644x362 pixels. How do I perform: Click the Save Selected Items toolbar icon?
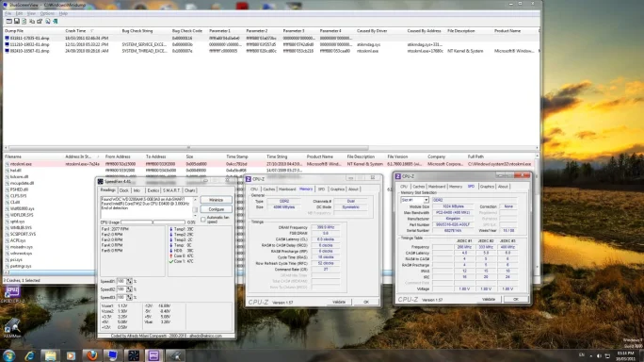pos(17,21)
